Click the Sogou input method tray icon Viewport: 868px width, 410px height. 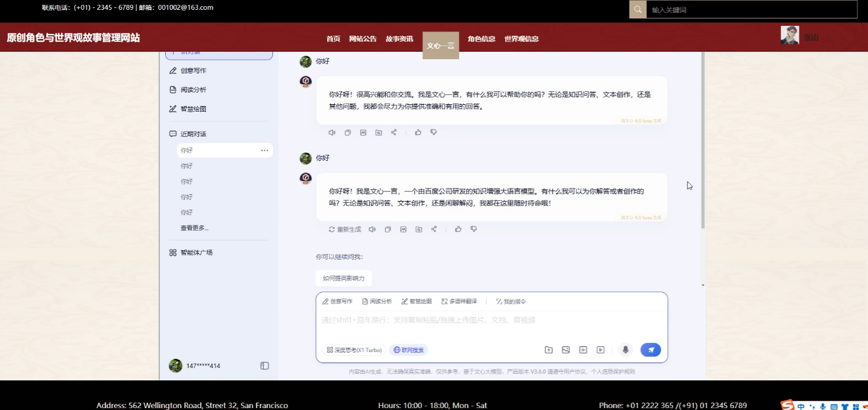[x=787, y=405]
